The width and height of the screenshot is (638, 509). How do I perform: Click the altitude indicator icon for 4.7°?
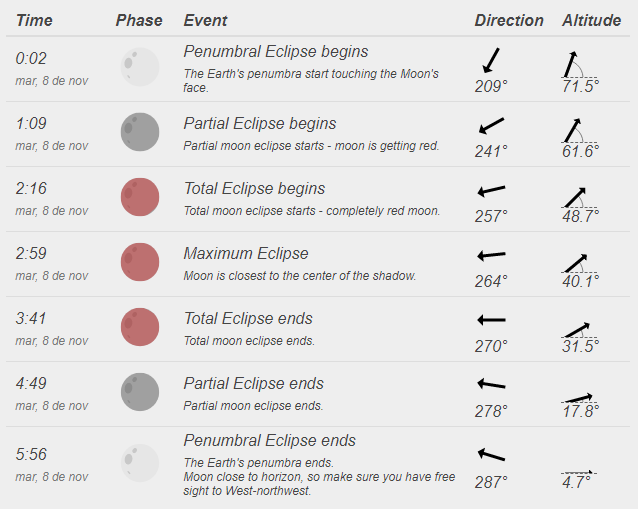579,470
